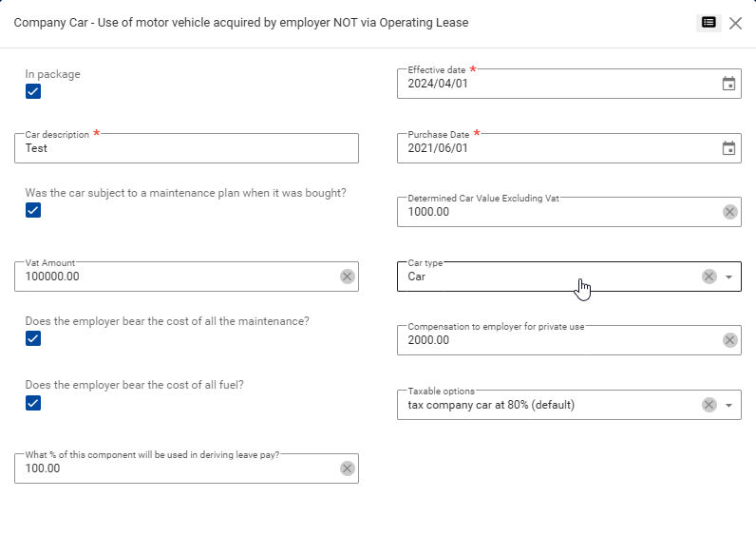Clear the Vat Amount field
This screenshot has width=756, height=535.
348,277
